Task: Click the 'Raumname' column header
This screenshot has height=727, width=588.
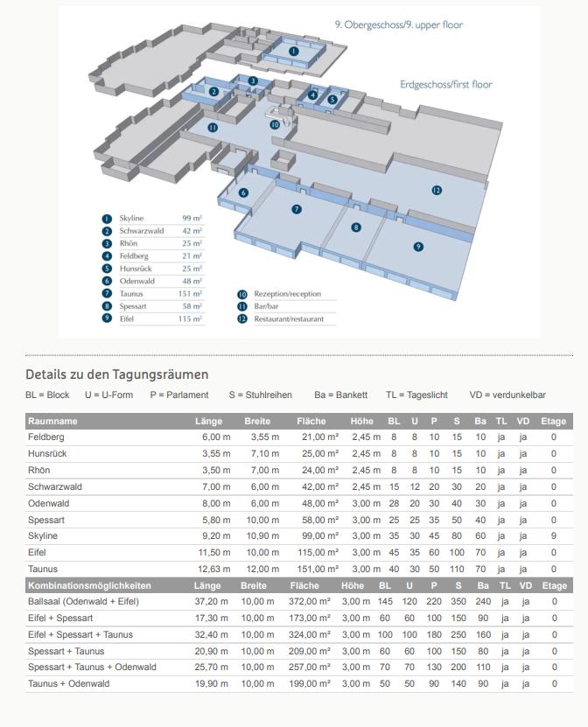Action: (52, 422)
